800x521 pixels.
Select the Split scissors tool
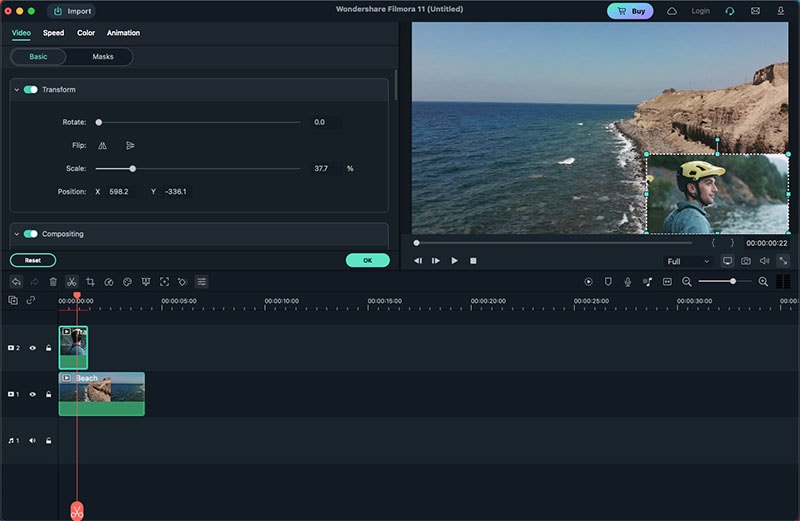click(71, 282)
